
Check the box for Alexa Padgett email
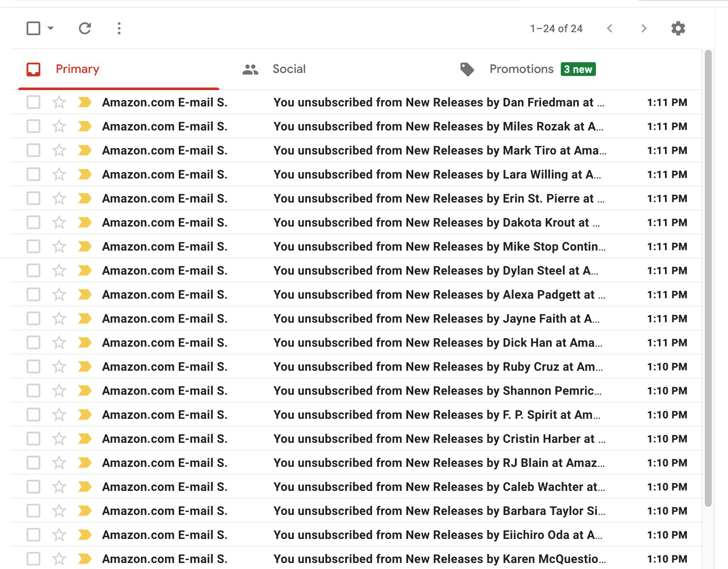(x=33, y=294)
